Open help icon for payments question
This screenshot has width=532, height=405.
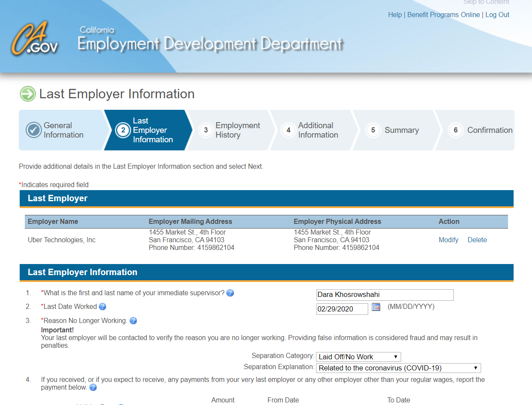point(93,387)
